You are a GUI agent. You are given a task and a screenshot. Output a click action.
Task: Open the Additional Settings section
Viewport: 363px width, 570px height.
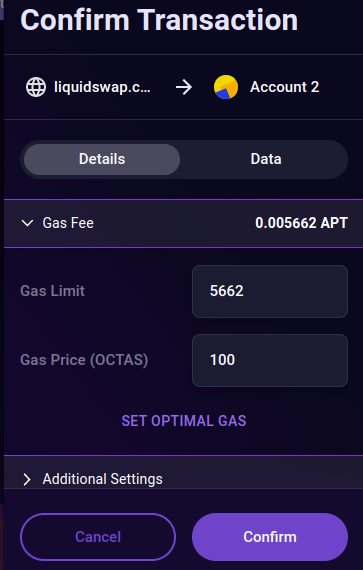pos(183,473)
